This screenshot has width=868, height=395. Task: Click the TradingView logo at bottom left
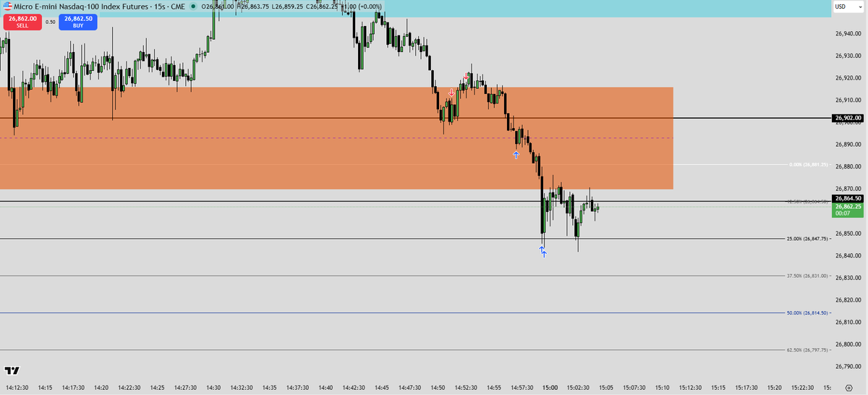[12, 370]
